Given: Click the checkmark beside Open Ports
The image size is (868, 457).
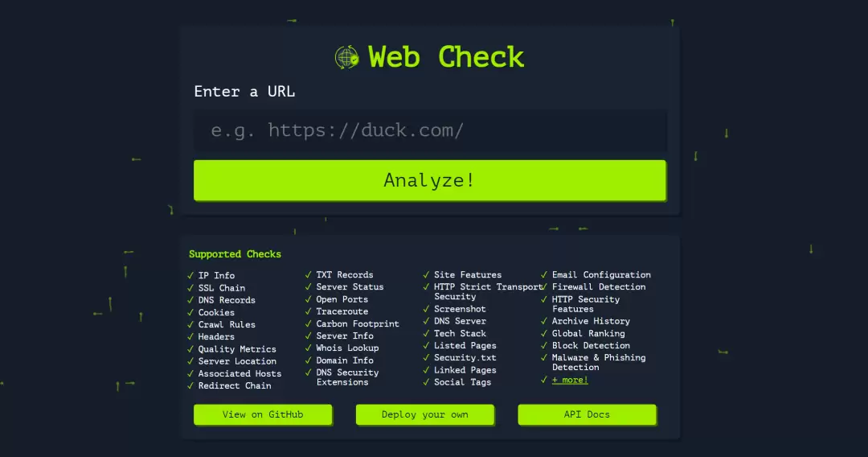Looking at the screenshot, I should point(309,299).
